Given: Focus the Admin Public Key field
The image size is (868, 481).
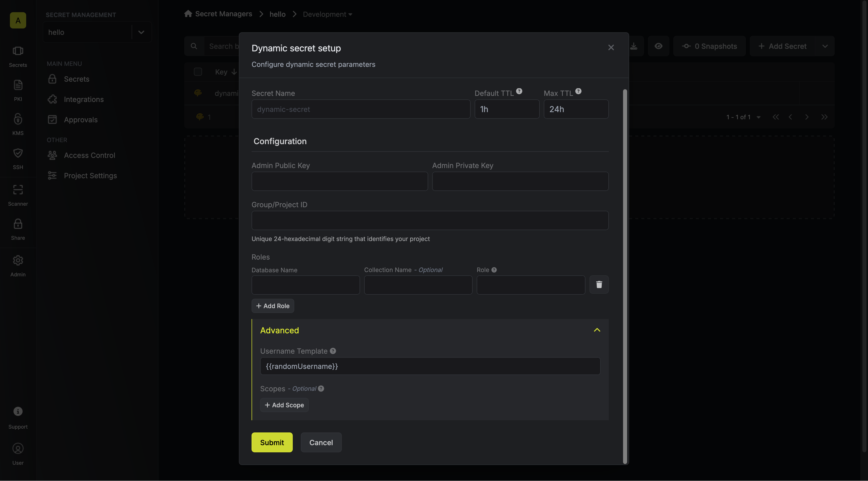Looking at the screenshot, I should point(339,181).
